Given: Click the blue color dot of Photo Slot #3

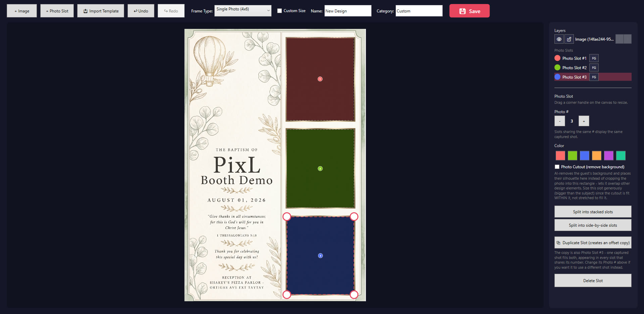Looking at the screenshot, I should (x=557, y=77).
